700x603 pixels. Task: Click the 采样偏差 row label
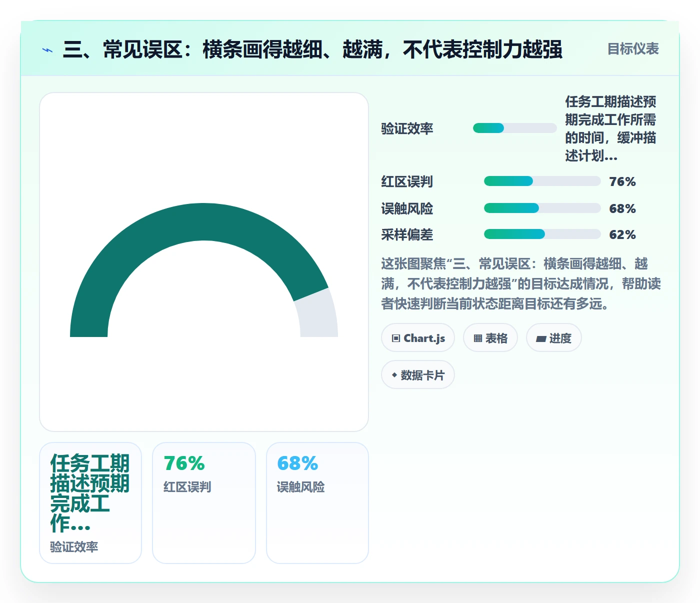pos(407,234)
